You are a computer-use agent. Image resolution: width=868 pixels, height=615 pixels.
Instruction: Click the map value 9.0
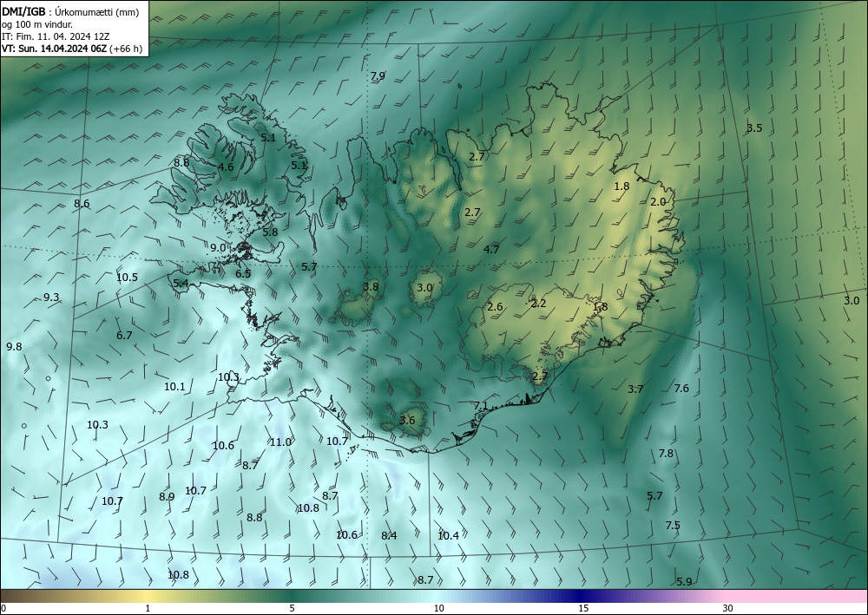(218, 248)
